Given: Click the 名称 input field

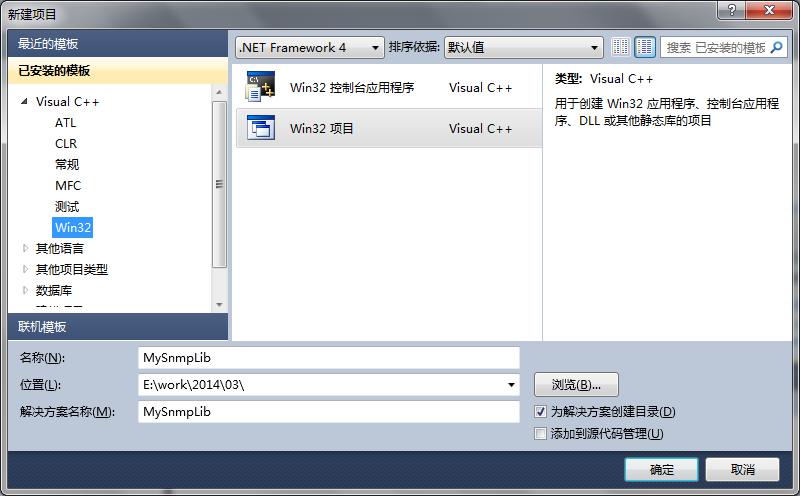Looking at the screenshot, I should point(329,358).
